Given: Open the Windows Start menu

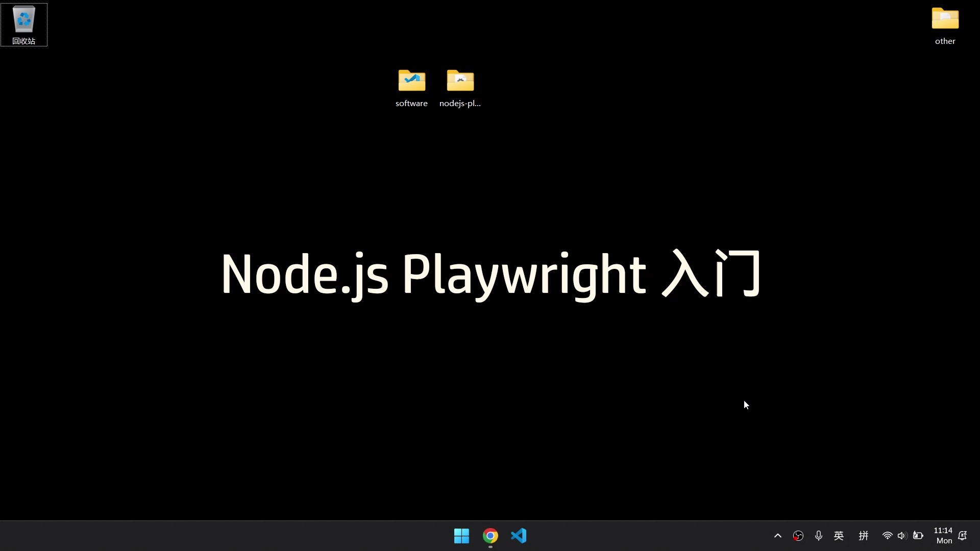Looking at the screenshot, I should pos(461,536).
